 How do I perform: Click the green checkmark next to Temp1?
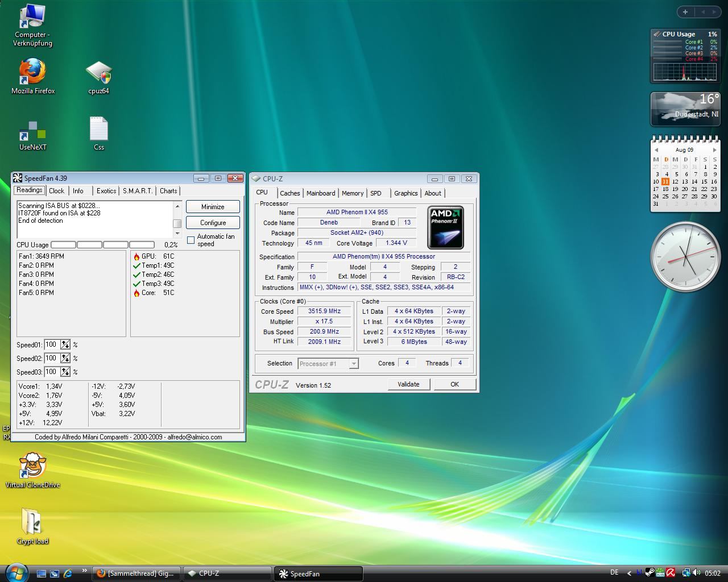click(x=136, y=265)
